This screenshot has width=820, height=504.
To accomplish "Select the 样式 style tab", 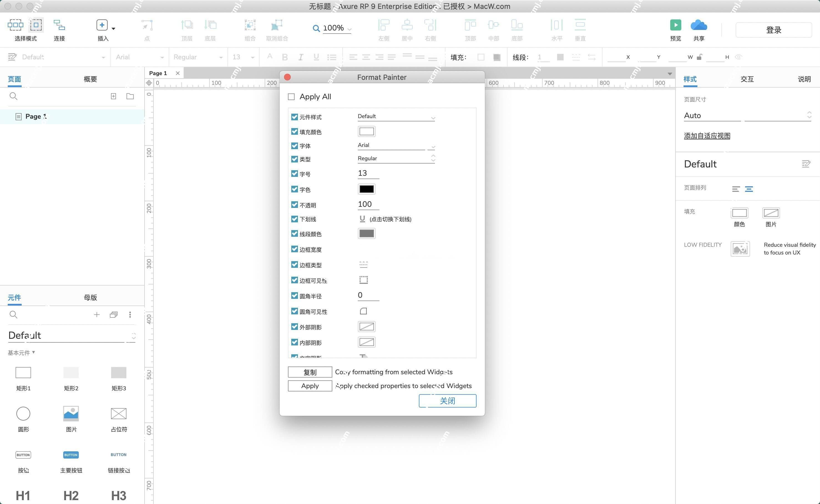I will click(690, 79).
